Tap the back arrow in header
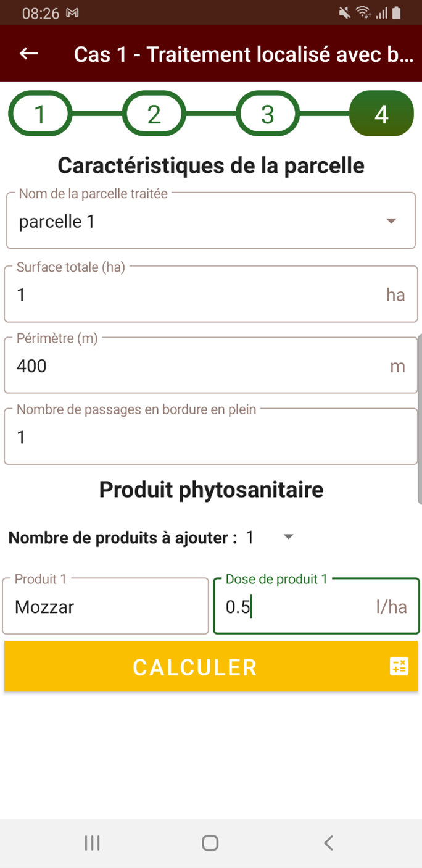Screen dimensions: 422x868 click(x=29, y=54)
